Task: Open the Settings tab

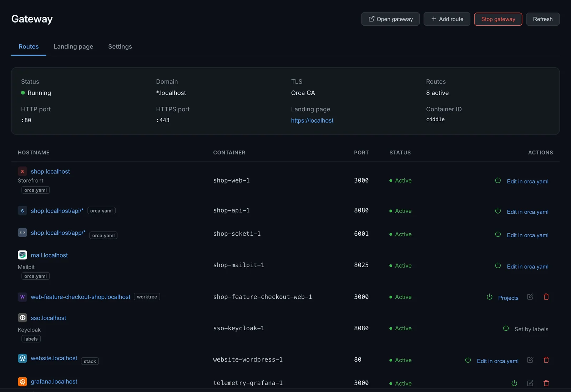Action: [120, 47]
